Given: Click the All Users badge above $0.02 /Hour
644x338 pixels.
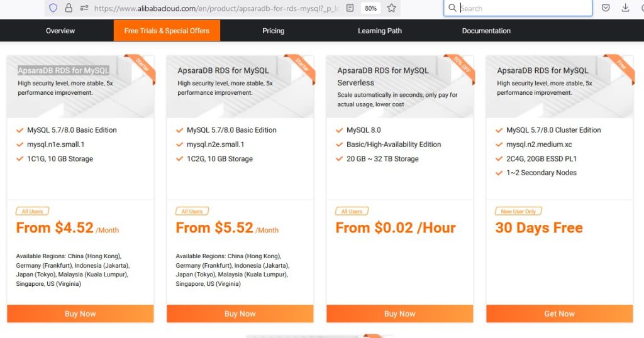Looking at the screenshot, I should coord(352,211).
